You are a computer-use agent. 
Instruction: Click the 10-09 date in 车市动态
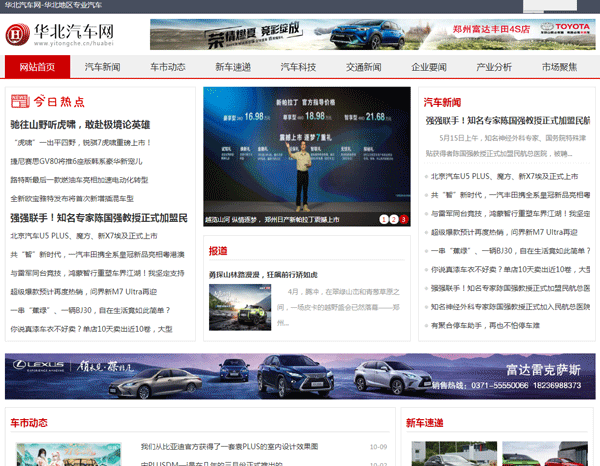coord(378,447)
